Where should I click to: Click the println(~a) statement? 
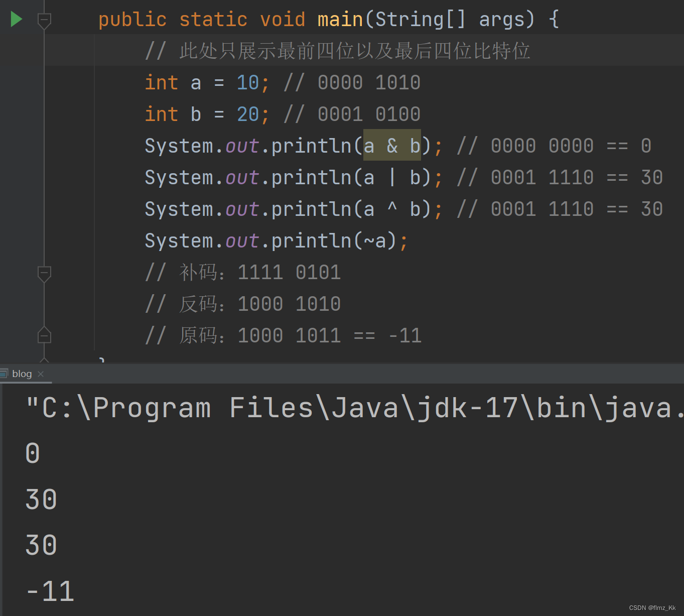pos(277,241)
